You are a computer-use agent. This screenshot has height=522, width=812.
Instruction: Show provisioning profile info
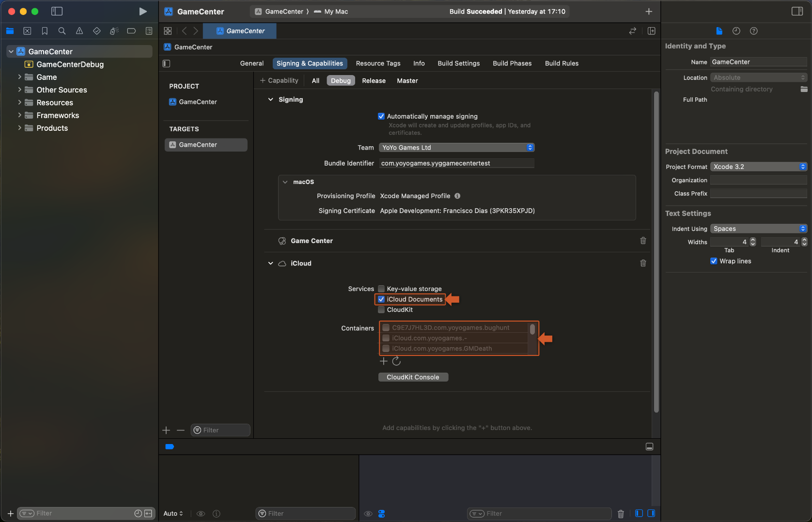coord(457,196)
